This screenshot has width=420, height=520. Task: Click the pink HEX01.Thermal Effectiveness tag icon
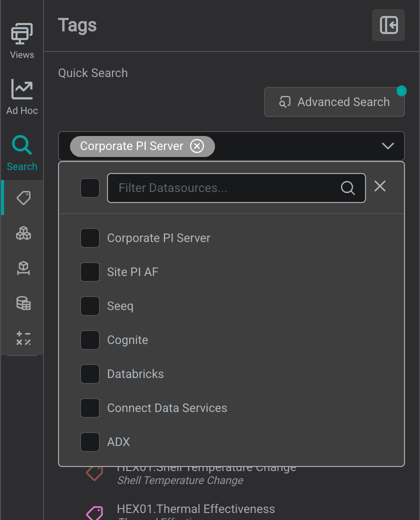[x=94, y=513]
